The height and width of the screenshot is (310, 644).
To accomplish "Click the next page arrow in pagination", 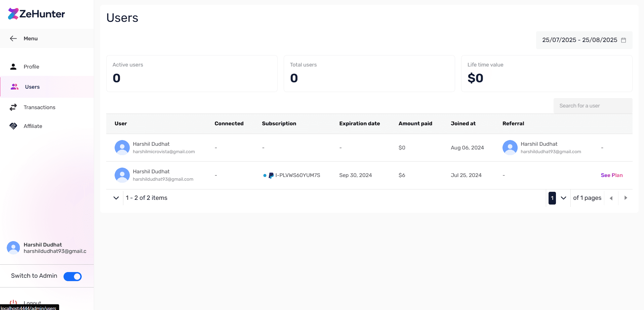I will pyautogui.click(x=626, y=198).
